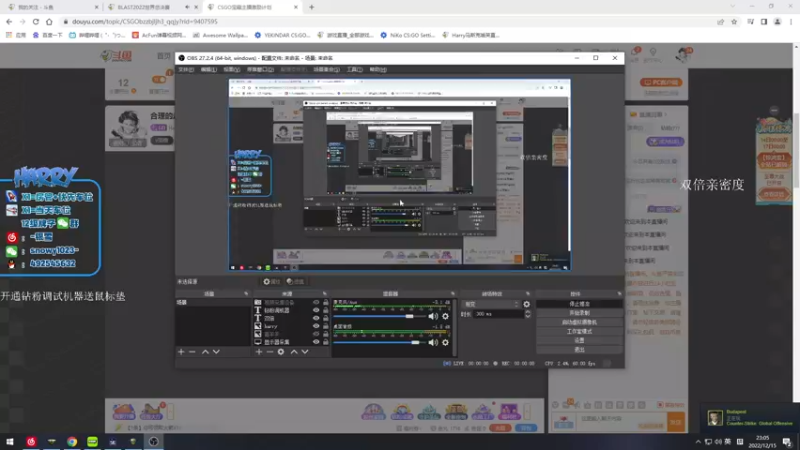Viewport: 800px width, 450px height.
Task: Click Audio Mixer vertical scrollbar
Action: pos(454,327)
